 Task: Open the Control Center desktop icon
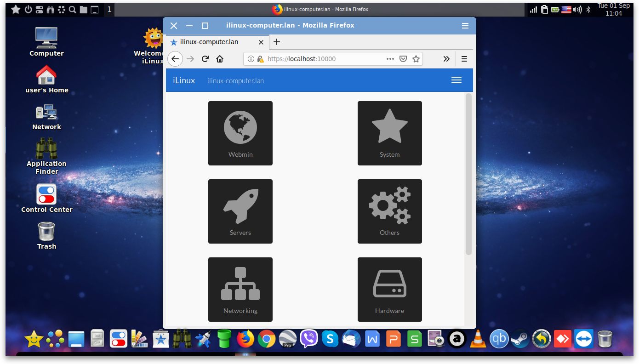pyautogui.click(x=46, y=199)
